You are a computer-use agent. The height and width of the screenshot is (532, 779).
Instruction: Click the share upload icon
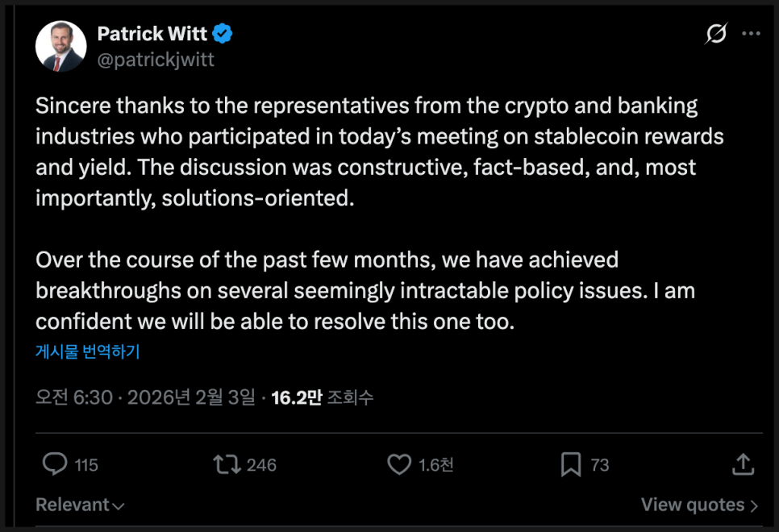(x=743, y=464)
